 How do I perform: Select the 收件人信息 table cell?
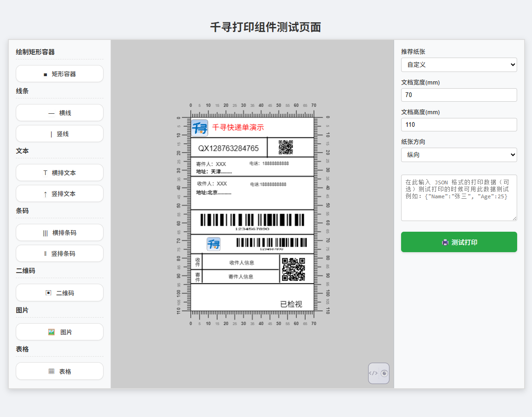pyautogui.click(x=241, y=263)
